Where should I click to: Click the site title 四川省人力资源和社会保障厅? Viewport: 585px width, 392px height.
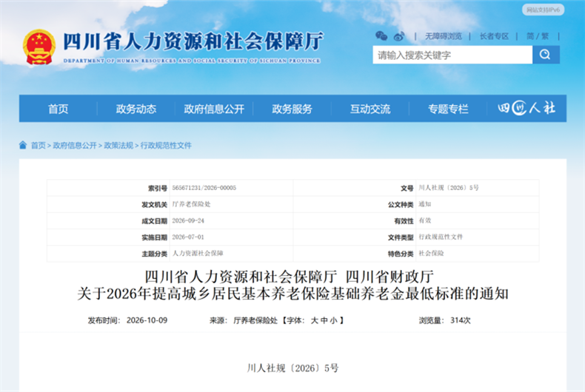pyautogui.click(x=193, y=41)
